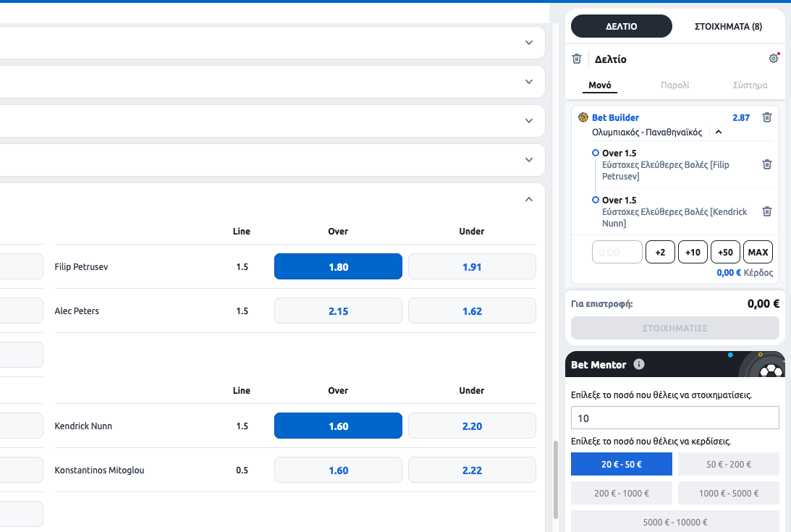Screen dimensions: 791x532
Task: Choose the 50 € - 200 € winnings range
Action: coord(728,464)
